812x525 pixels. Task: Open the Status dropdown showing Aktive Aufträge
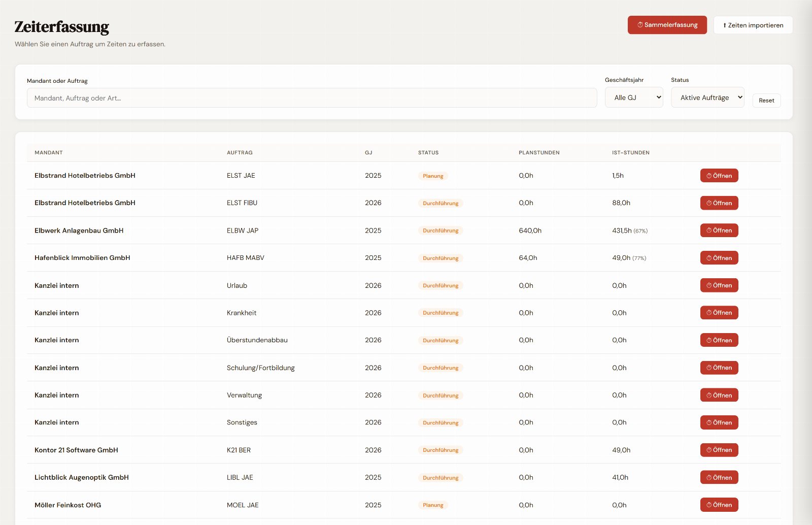(707, 97)
